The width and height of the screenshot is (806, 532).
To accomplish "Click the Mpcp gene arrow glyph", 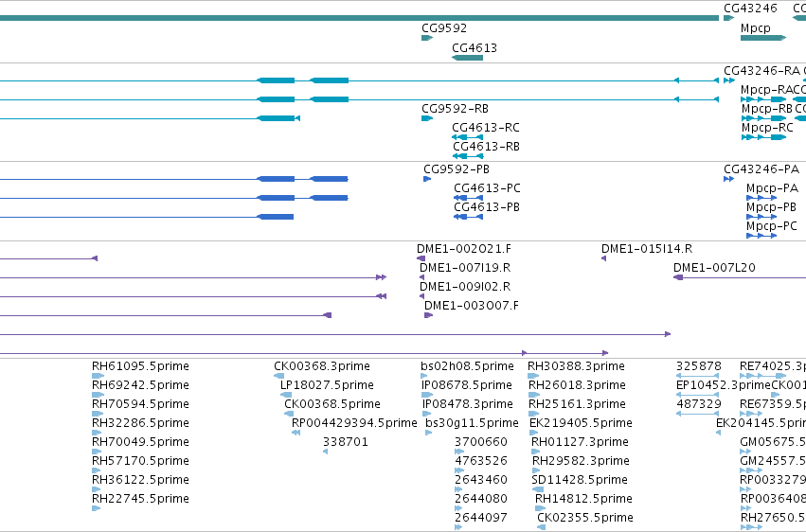I will (763, 38).
